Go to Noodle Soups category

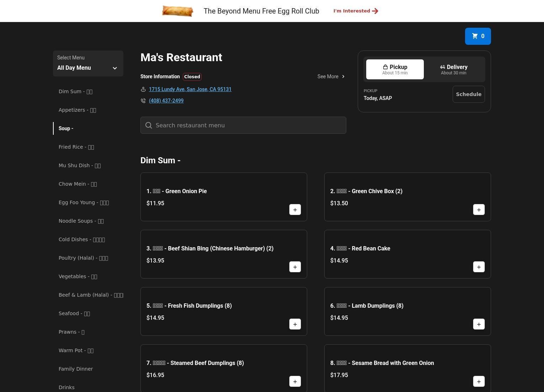coord(81,221)
